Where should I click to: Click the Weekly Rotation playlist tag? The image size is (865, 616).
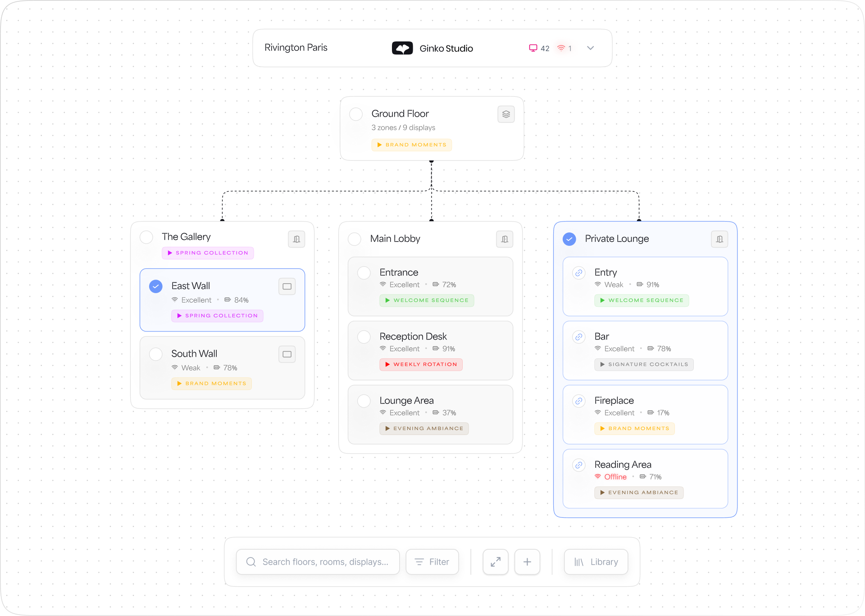(x=421, y=364)
